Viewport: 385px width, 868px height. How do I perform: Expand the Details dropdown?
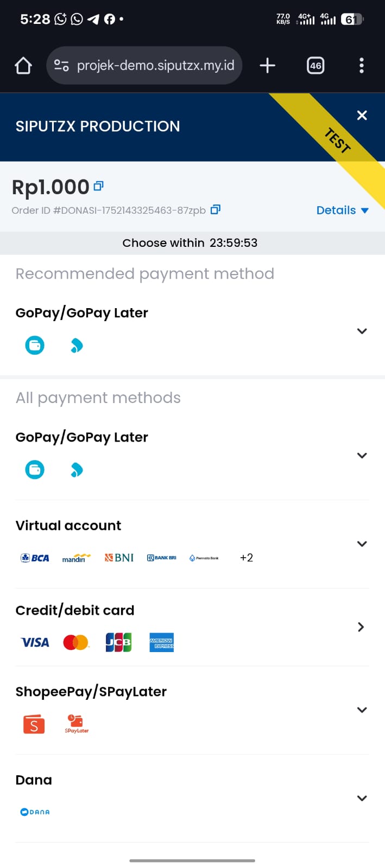point(342,210)
